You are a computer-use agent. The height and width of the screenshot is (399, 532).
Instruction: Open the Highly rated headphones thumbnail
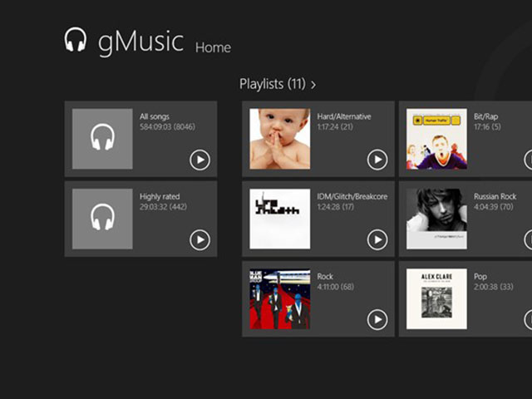coord(102,219)
